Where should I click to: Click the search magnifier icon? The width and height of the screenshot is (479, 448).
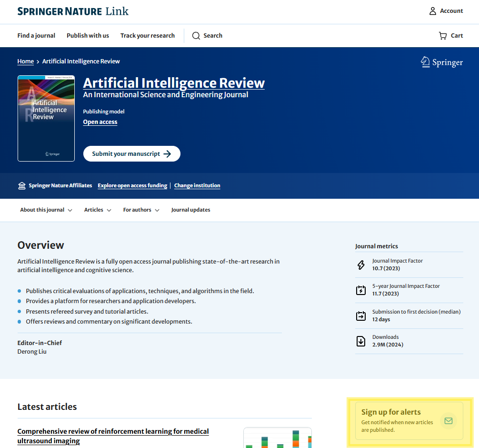click(x=196, y=36)
